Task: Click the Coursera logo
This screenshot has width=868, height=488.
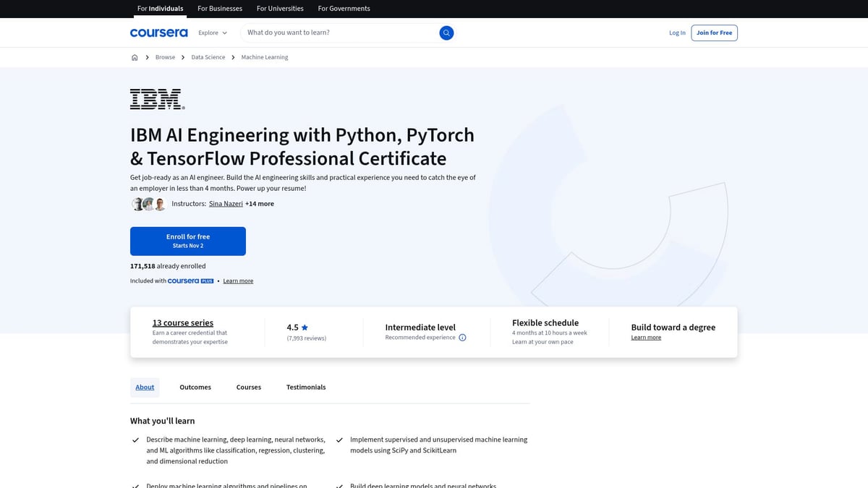Action: pyautogui.click(x=158, y=33)
